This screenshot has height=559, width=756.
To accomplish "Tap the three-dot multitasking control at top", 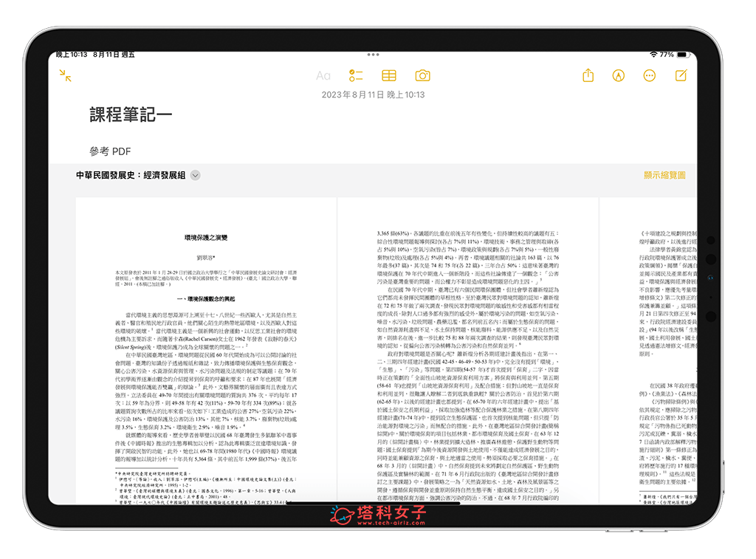I will pyautogui.click(x=373, y=55).
